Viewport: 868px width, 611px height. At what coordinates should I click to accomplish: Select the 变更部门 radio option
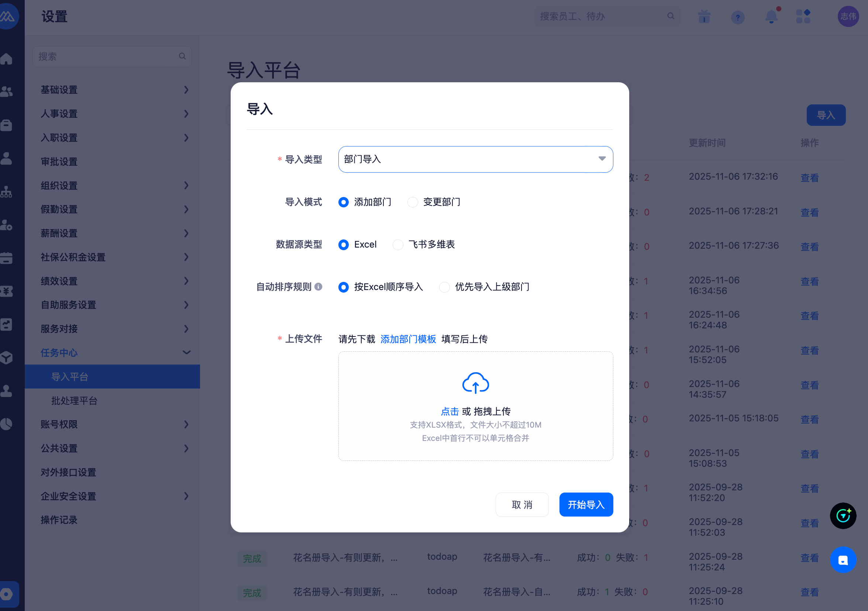(413, 202)
